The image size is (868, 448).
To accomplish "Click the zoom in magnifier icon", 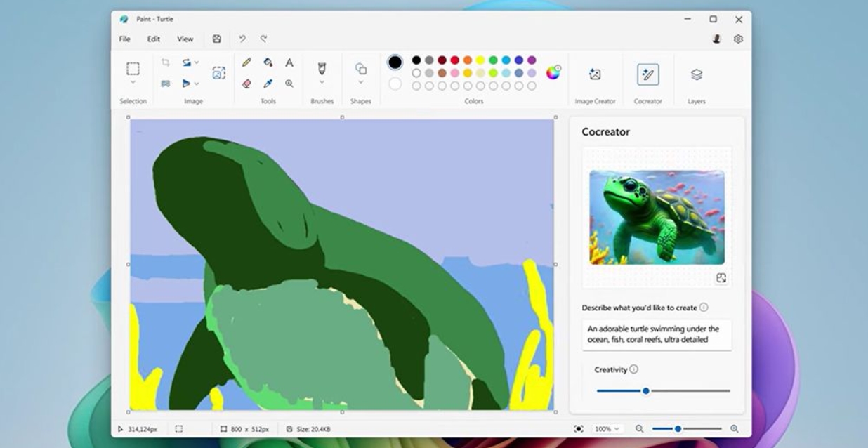I will pos(734,429).
